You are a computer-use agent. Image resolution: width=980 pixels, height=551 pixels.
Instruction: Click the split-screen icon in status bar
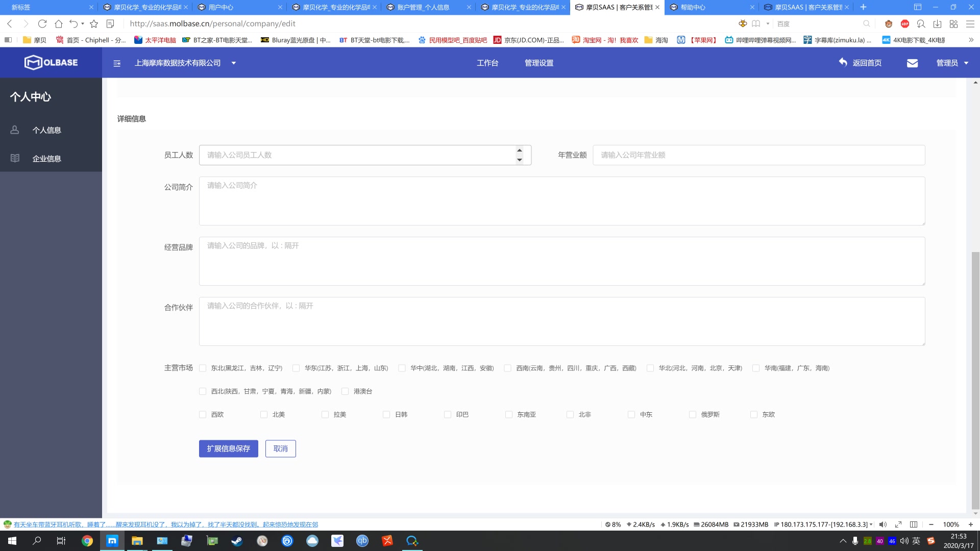point(914,524)
